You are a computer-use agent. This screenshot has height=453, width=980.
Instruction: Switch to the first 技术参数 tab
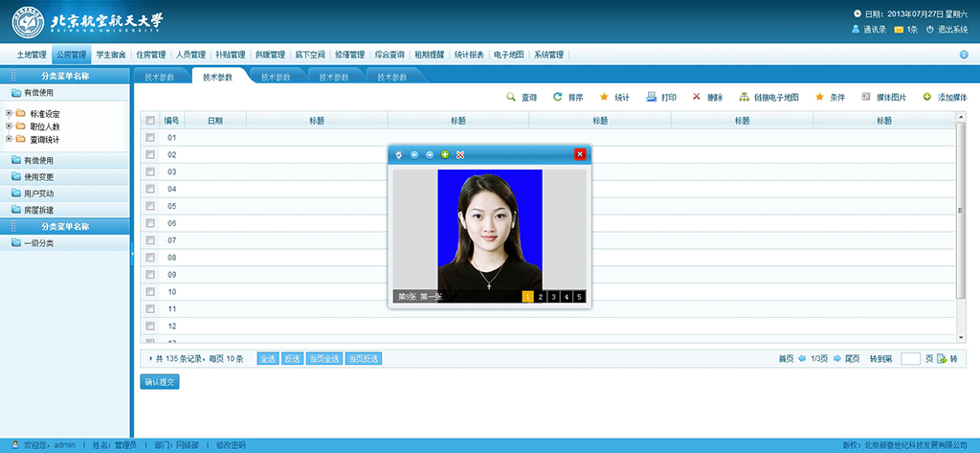160,78
